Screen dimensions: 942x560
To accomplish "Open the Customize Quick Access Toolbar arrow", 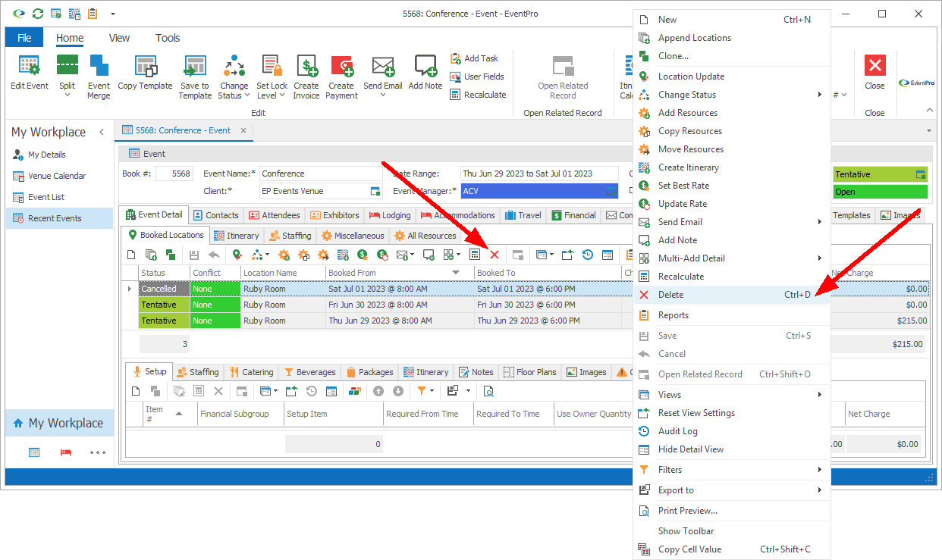I will click(113, 14).
